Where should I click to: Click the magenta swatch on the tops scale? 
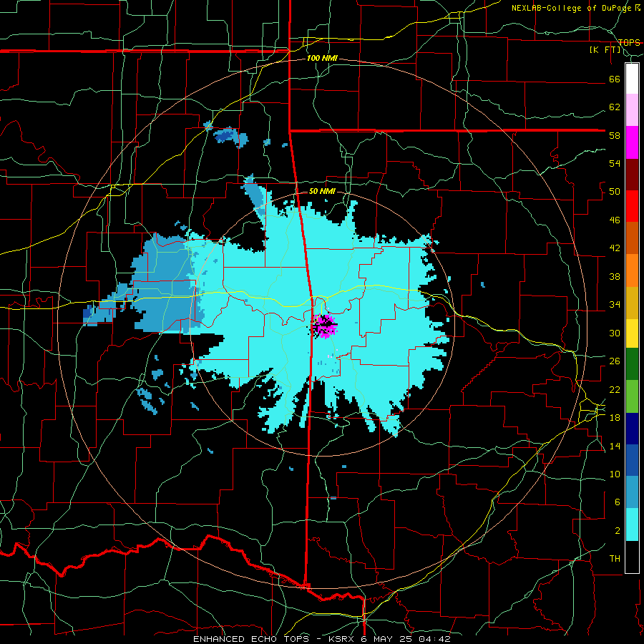pyautogui.click(x=632, y=142)
